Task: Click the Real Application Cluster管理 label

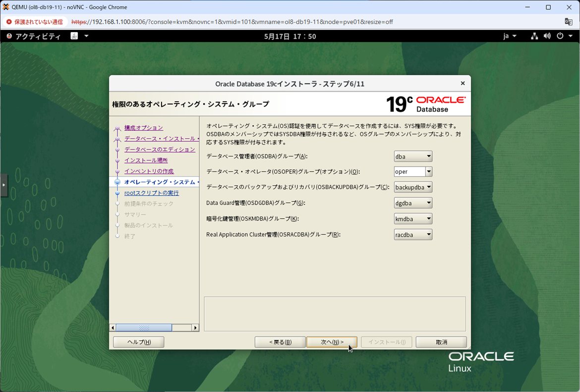Action: [273, 234]
